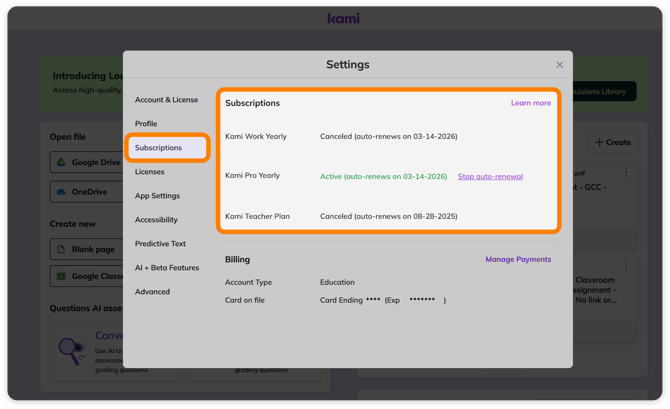
Task: Click the Google Classroom icon in background page
Action: pos(62,276)
